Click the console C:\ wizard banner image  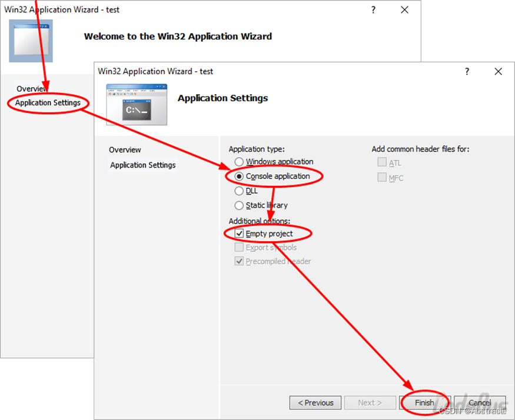[137, 105]
